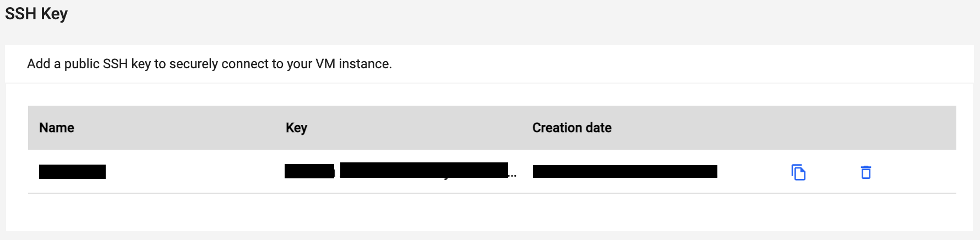Viewport: 980px width, 240px height.
Task: Select the redacted creation date cell
Action: [625, 171]
